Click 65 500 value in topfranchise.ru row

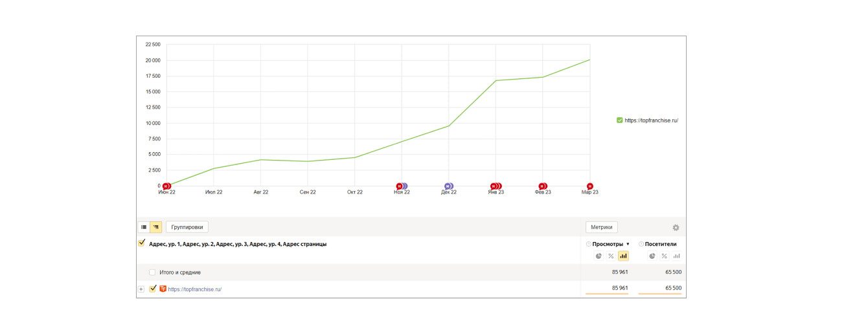(x=673, y=288)
